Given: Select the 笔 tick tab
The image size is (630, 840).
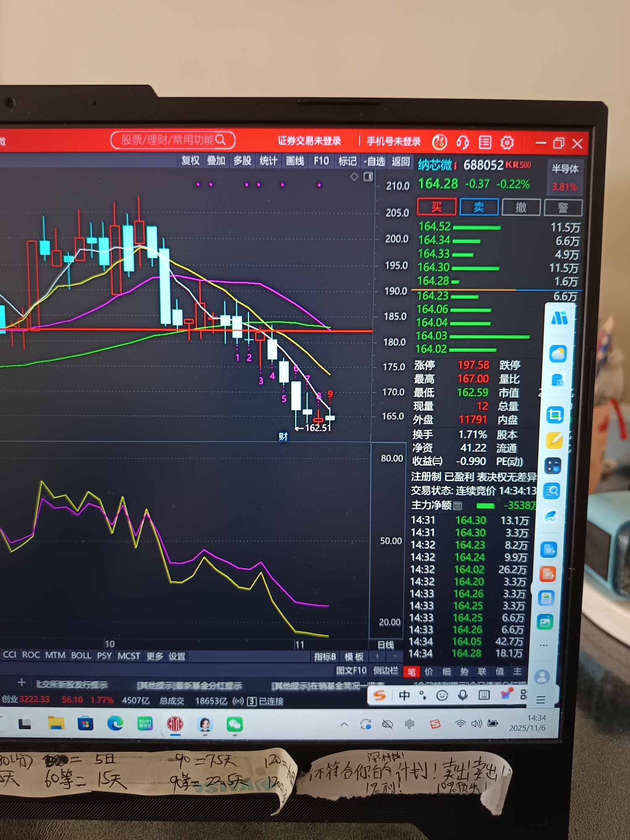Looking at the screenshot, I should click(x=412, y=672).
